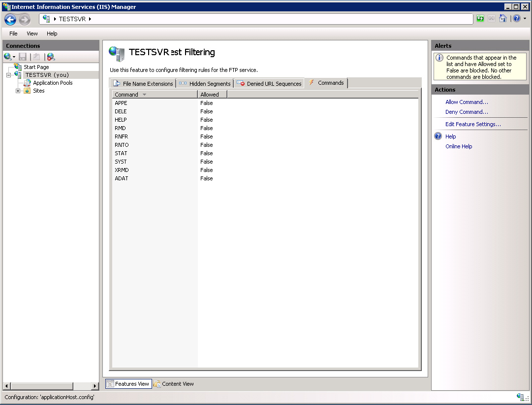Click the TESTSVR server icon in tree
Viewport: 532px width, 405px height.
click(x=18, y=75)
